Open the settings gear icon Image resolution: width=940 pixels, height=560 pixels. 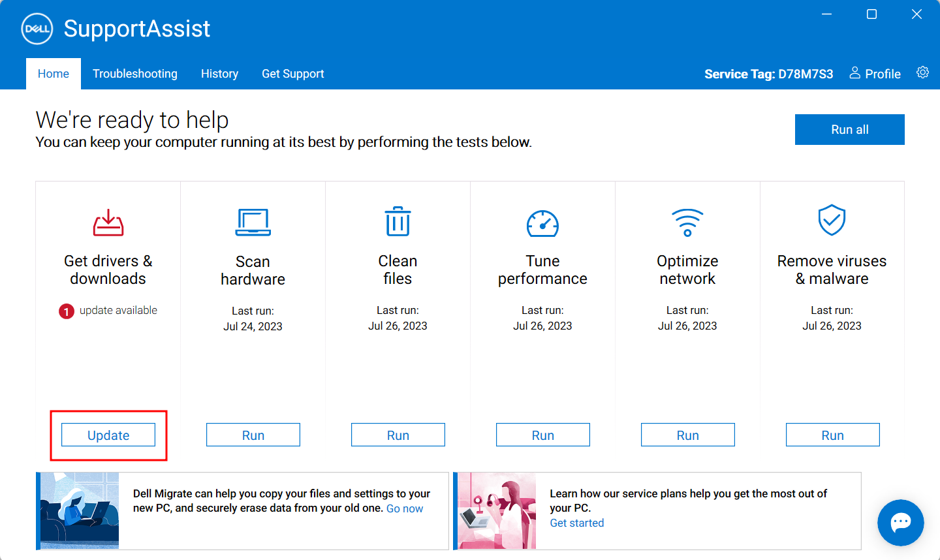(922, 72)
